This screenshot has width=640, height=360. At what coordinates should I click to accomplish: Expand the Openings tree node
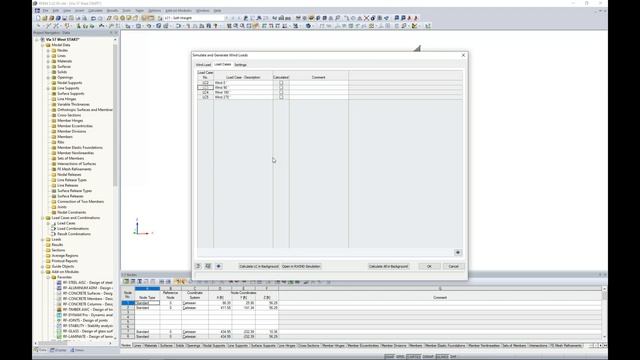(x=48, y=78)
